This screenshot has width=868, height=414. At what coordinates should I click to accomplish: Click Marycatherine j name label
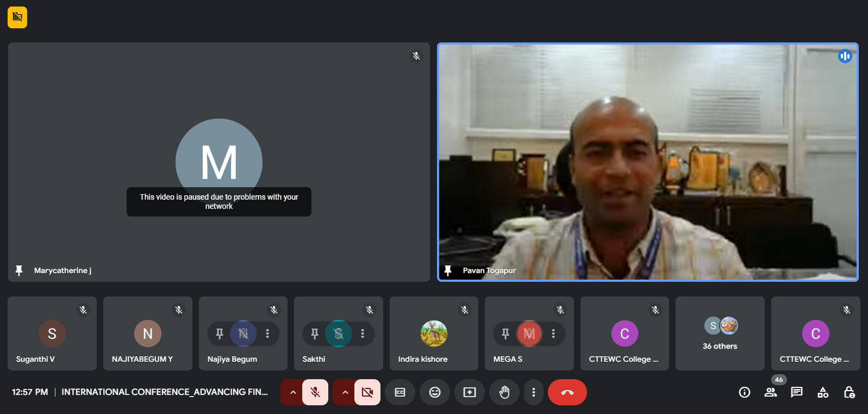click(63, 270)
